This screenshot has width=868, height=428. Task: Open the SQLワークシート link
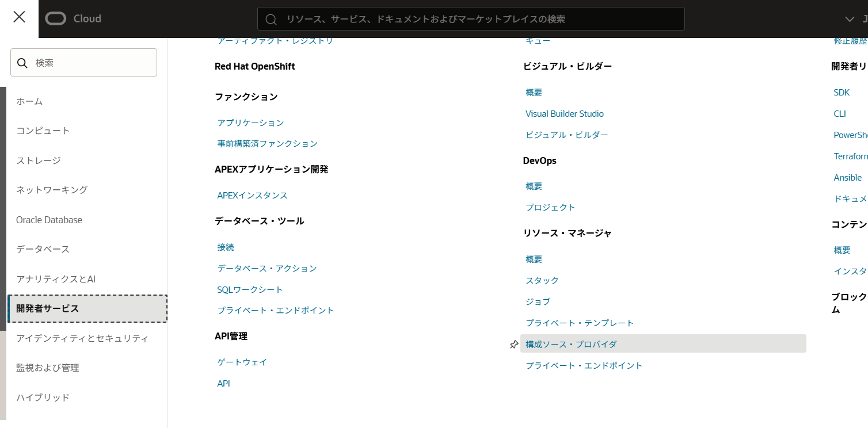tap(250, 290)
